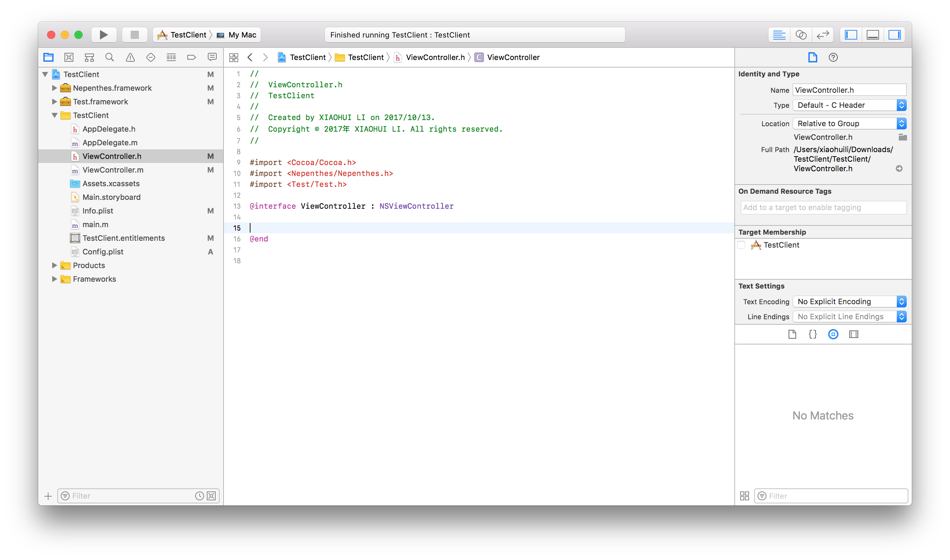Select AppDelegate.m in navigator
The height and width of the screenshot is (560, 950).
pos(110,143)
